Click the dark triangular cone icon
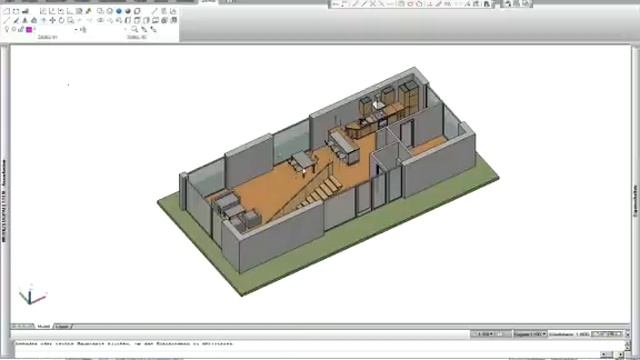 (25, 20)
